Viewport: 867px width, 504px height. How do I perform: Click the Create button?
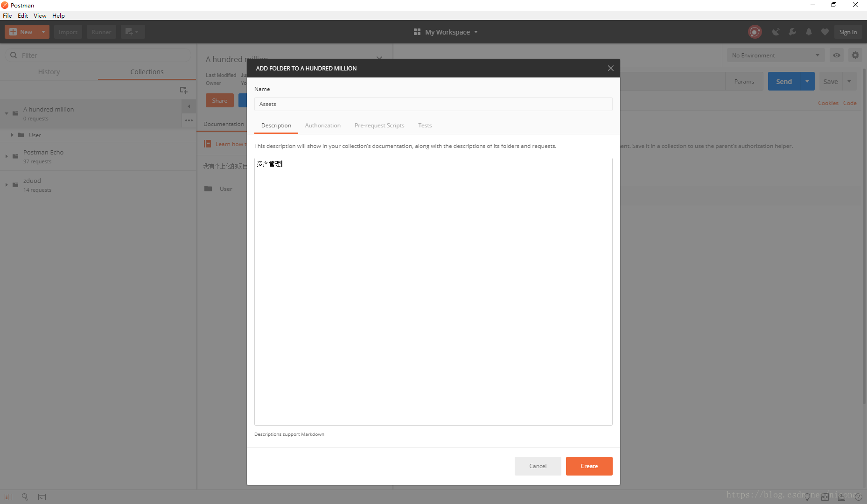click(589, 466)
